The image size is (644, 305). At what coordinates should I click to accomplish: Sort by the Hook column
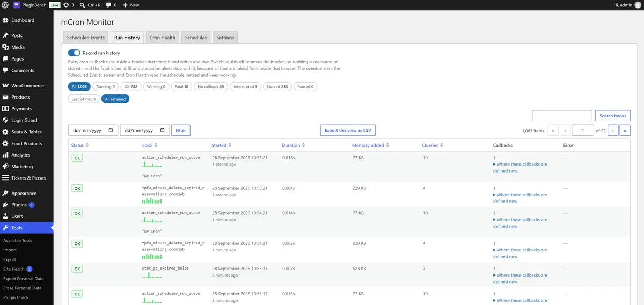150,145
